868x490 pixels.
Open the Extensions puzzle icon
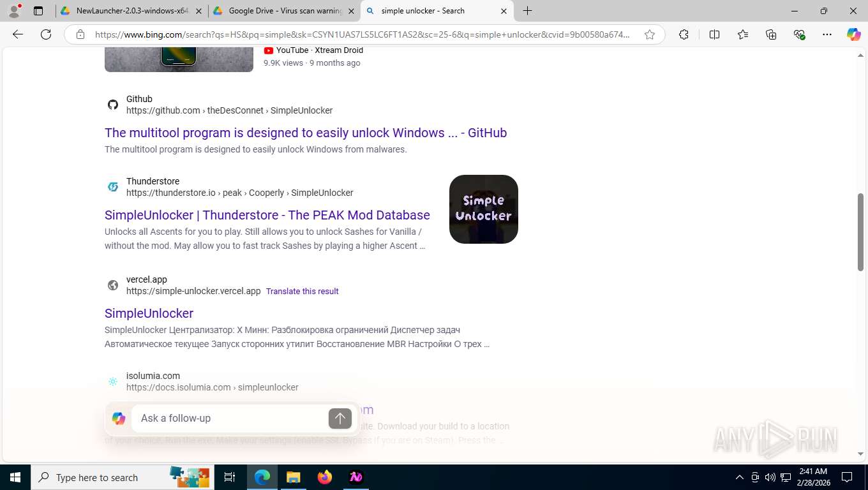(x=684, y=34)
